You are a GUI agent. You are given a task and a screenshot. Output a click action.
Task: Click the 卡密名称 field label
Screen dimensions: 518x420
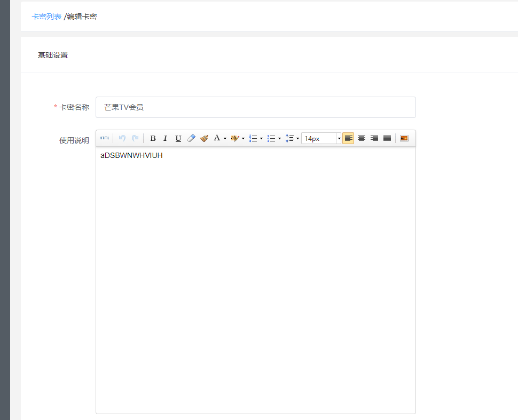click(74, 107)
